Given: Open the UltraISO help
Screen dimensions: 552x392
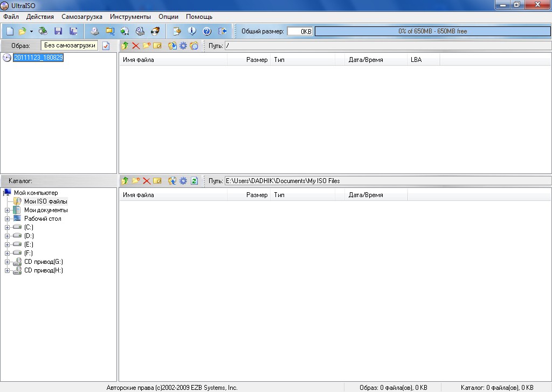Looking at the screenshot, I should click(206, 31).
